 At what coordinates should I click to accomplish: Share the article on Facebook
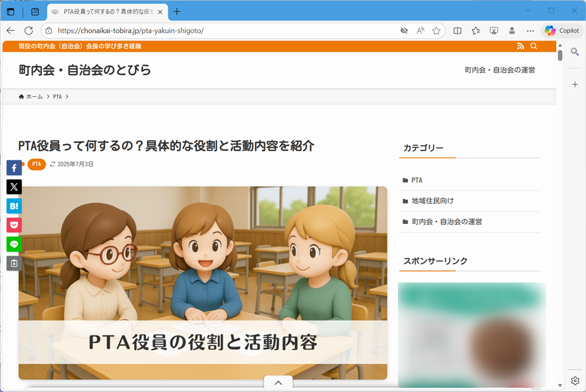[14, 168]
